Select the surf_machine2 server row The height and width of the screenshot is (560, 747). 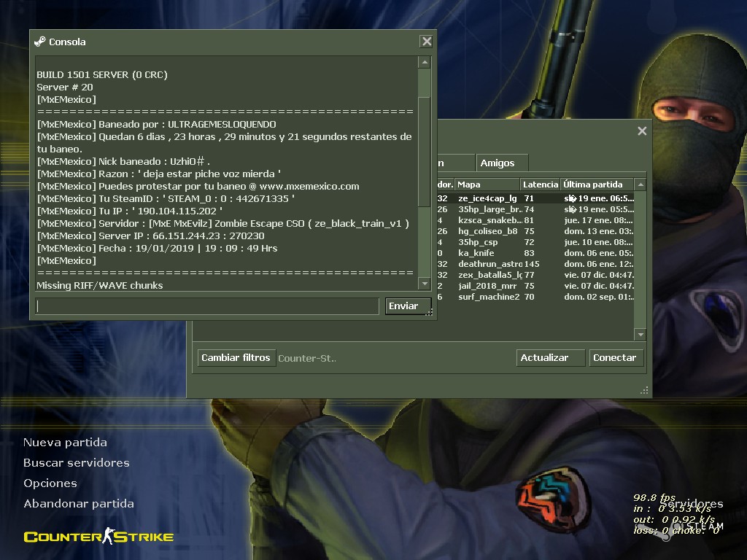pos(535,297)
